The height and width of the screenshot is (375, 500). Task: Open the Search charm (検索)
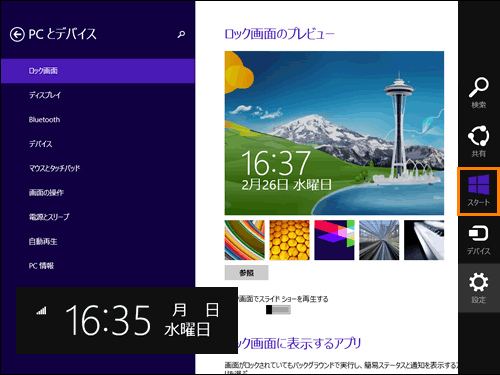(479, 93)
